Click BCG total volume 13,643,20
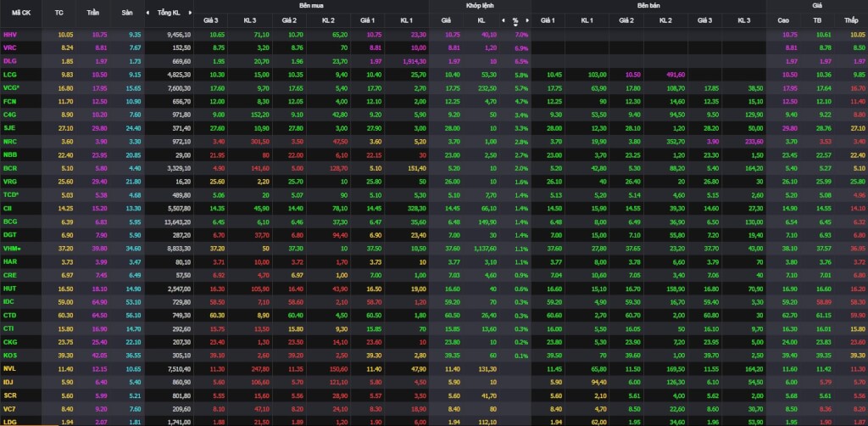Viewport: 868px width, 426px height. pyautogui.click(x=178, y=221)
